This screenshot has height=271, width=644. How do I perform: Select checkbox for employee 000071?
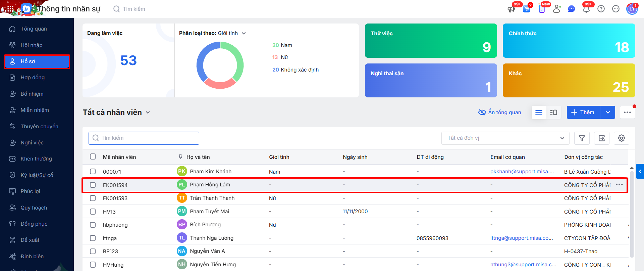[93, 172]
